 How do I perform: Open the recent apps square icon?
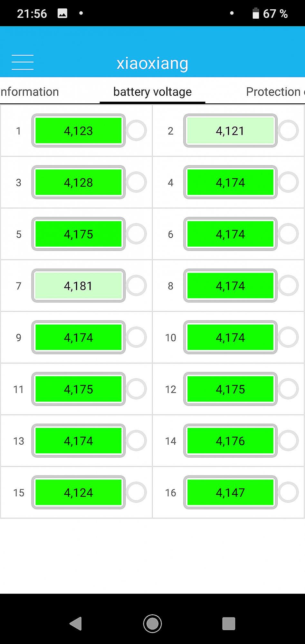[229, 623]
